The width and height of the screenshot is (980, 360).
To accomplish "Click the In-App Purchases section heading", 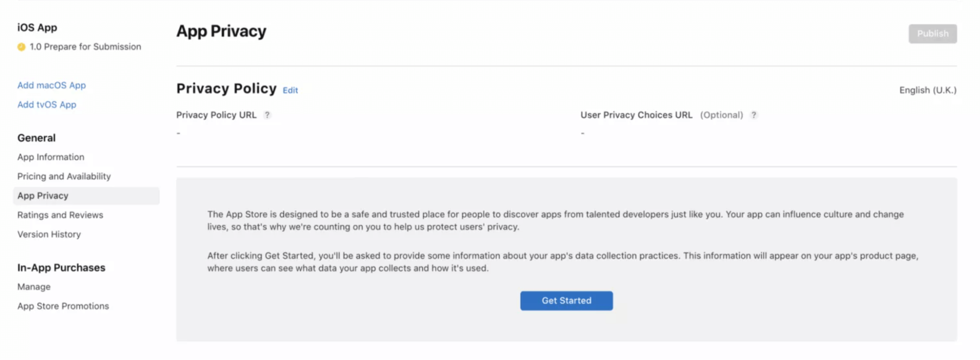I will [61, 268].
